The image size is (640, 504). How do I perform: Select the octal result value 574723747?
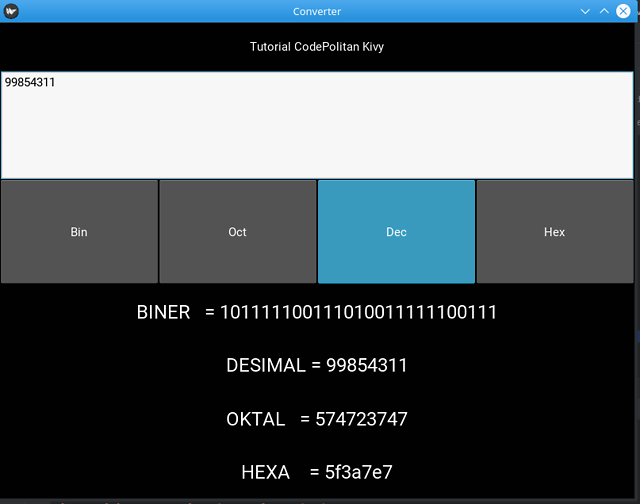(x=361, y=419)
